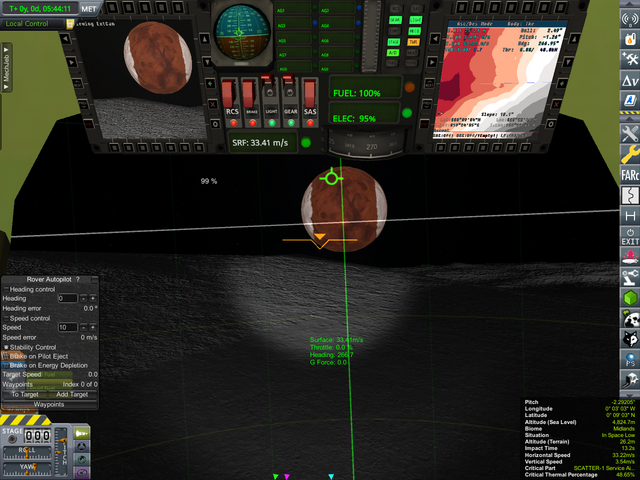Open the delta-v (Δv) toolbar icon
640x480 pixels.
[630, 80]
